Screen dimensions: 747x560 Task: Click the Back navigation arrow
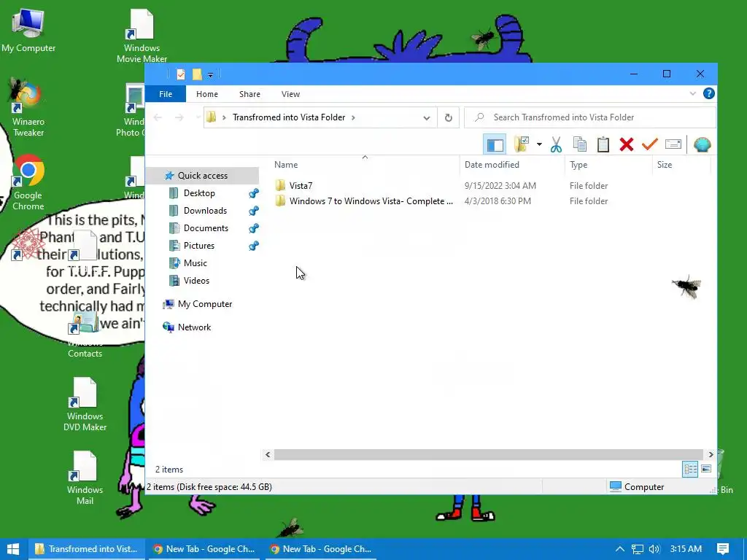pos(158,117)
